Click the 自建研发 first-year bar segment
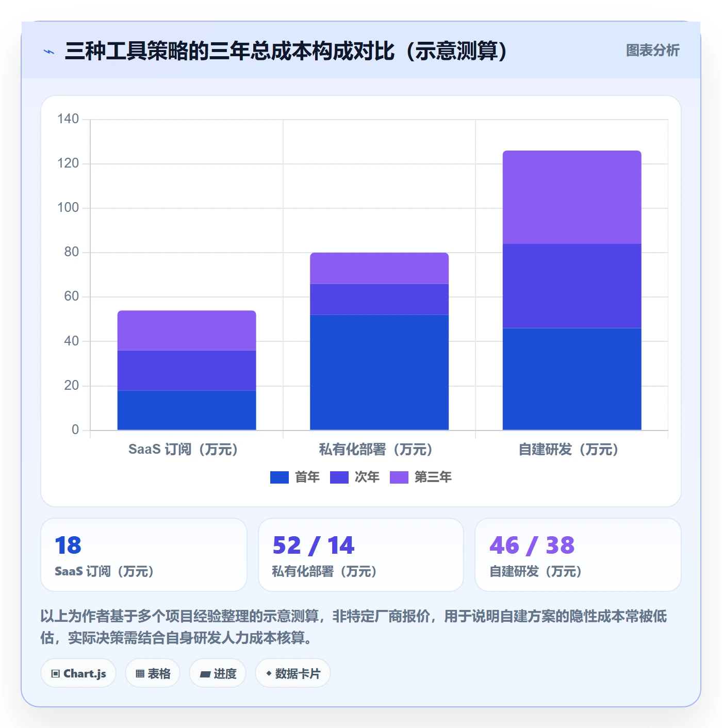Image resolution: width=722 pixels, height=728 pixels. [572, 379]
